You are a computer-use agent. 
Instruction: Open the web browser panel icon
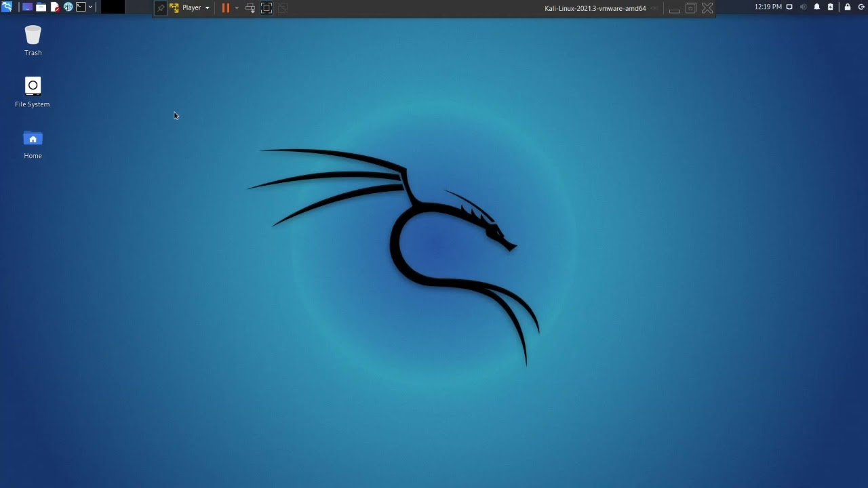point(68,7)
